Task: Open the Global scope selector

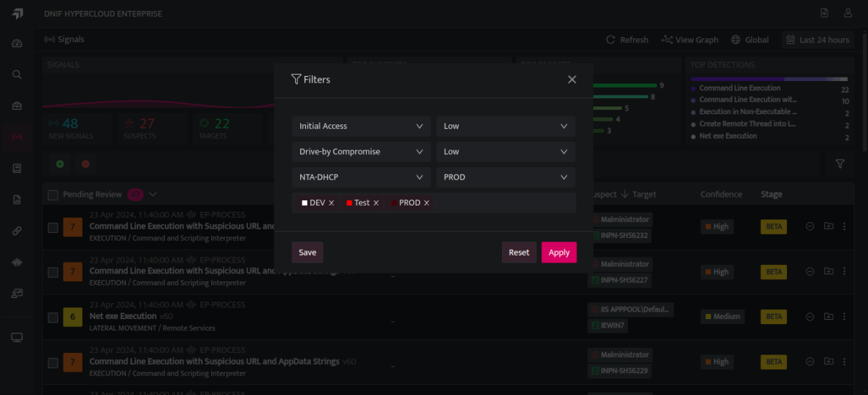Action: point(750,40)
